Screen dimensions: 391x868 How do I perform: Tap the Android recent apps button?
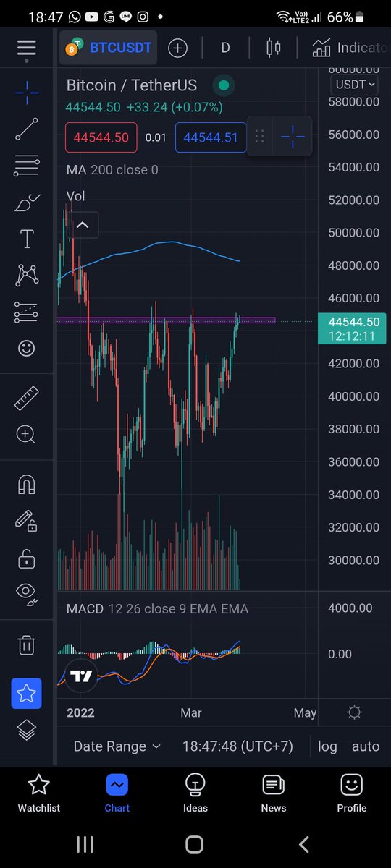(85, 844)
